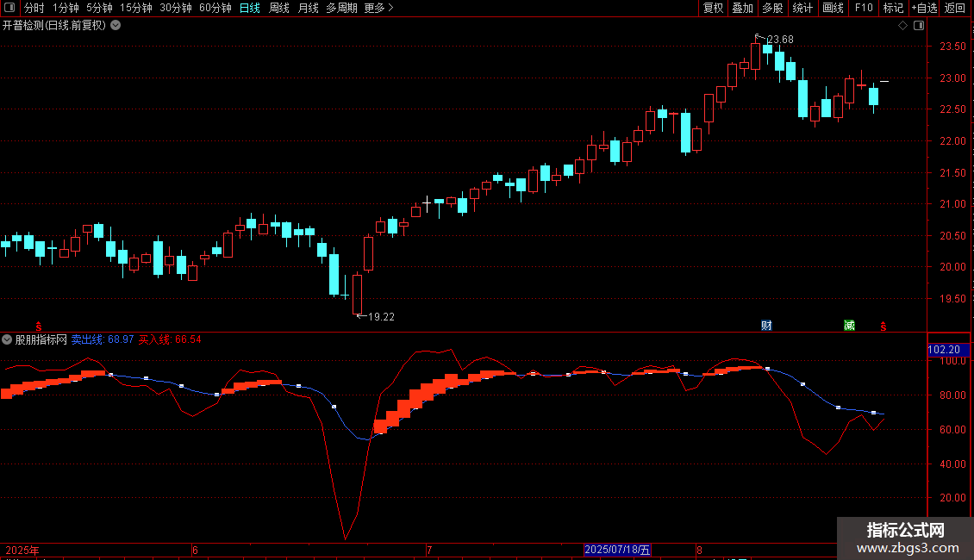
Task: Click the month 6 marker on time axis
Action: tap(195, 550)
